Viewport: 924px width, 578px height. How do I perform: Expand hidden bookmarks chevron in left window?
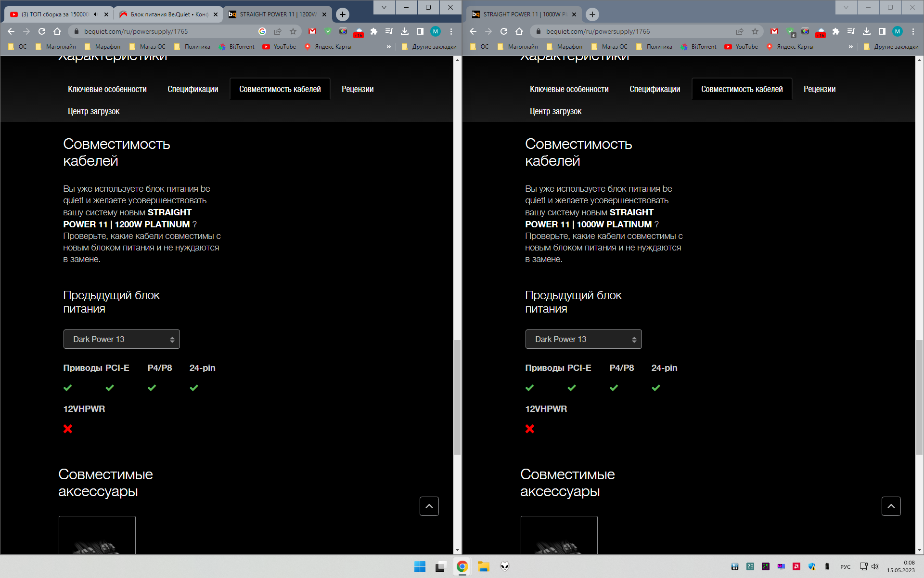pyautogui.click(x=388, y=47)
